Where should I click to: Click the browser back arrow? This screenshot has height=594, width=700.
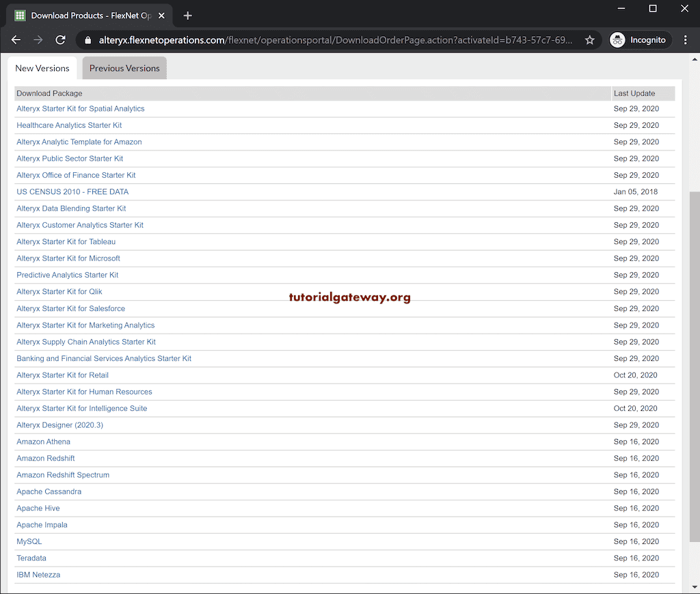16,40
